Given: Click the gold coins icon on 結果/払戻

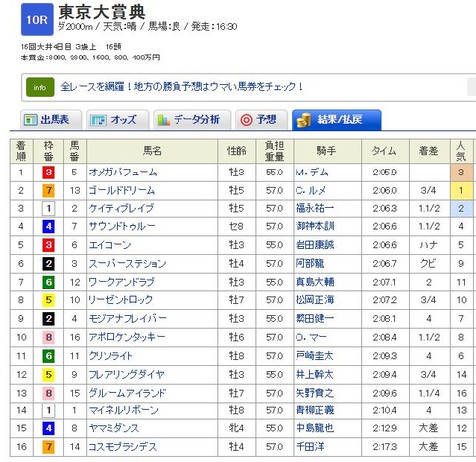Looking at the screenshot, I should pyautogui.click(x=303, y=120).
